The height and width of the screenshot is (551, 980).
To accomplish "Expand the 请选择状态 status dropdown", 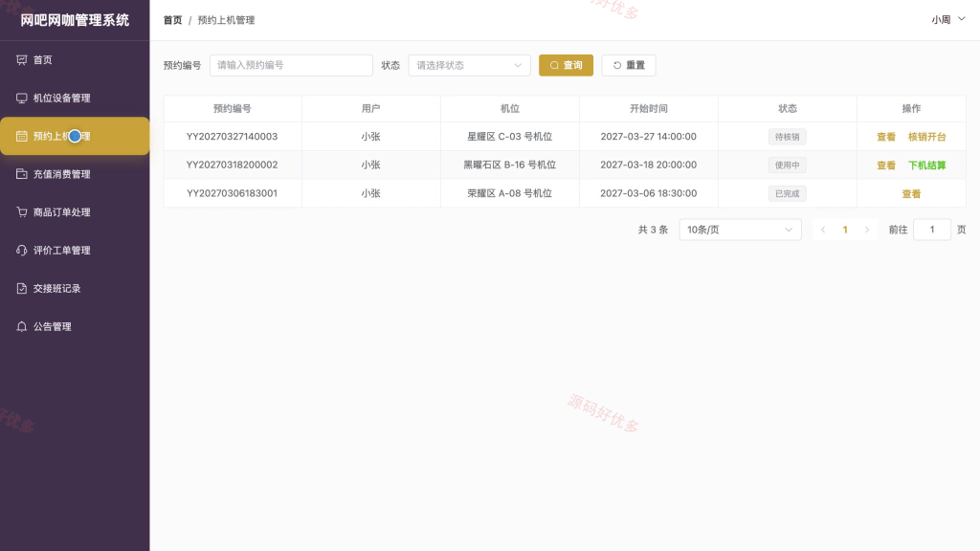I will [469, 66].
